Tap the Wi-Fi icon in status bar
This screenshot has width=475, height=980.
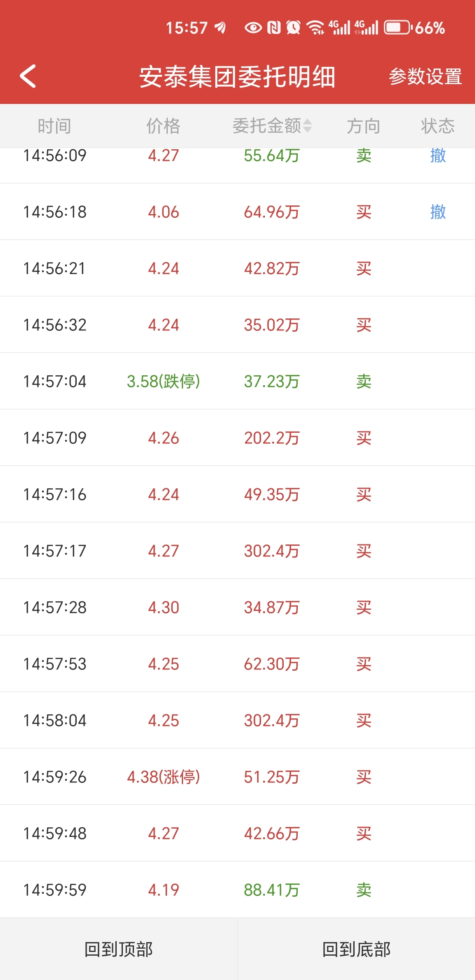click(315, 28)
